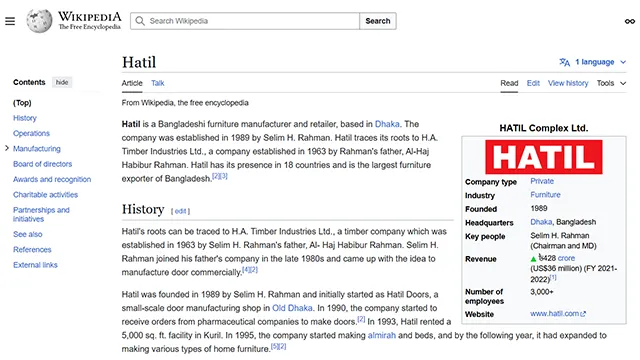The width and height of the screenshot is (640, 360).
Task: Go to See also section
Action: (x=27, y=234)
